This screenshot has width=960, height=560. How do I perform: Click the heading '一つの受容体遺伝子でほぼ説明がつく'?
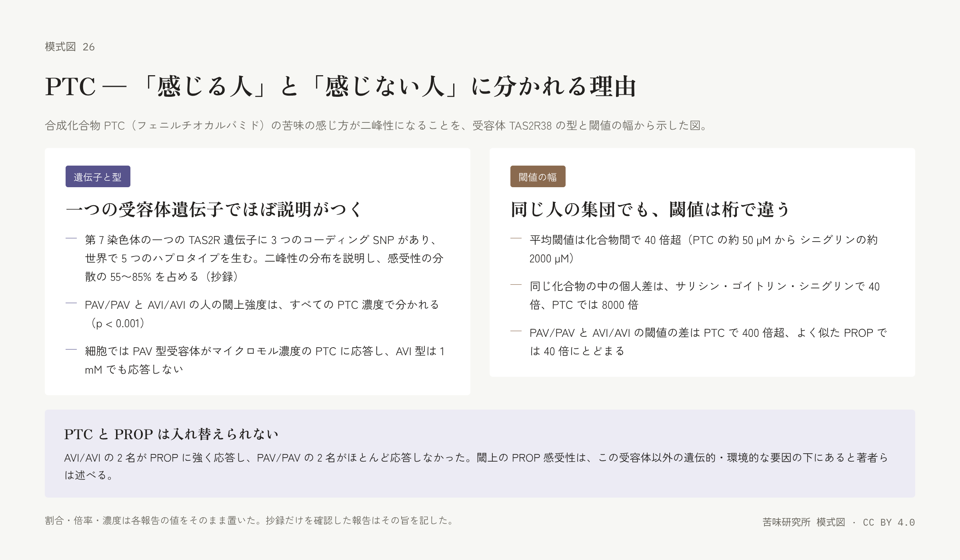point(214,209)
